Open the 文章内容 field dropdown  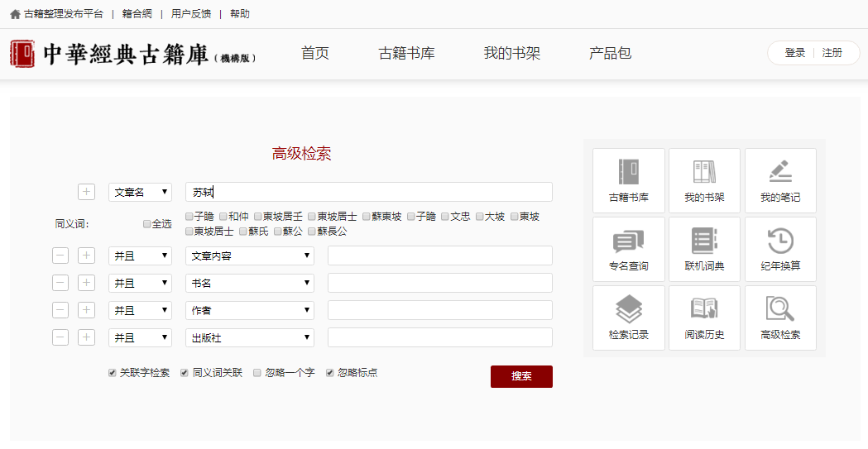(x=249, y=256)
